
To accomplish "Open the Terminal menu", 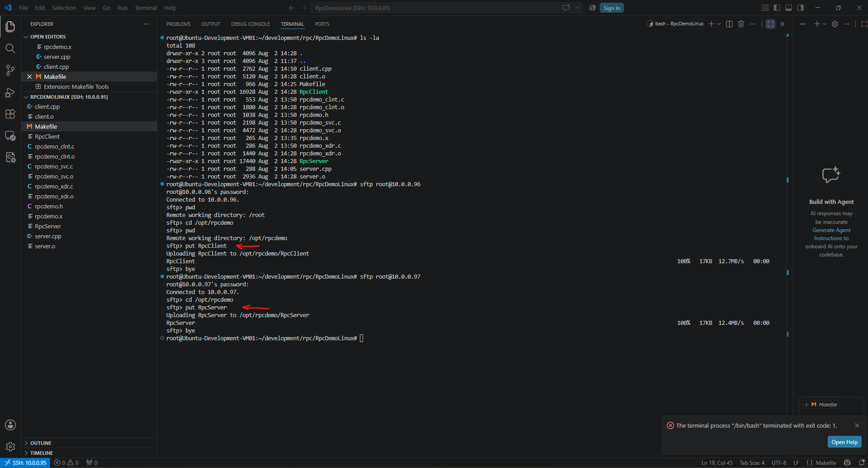I will pyautogui.click(x=145, y=8).
